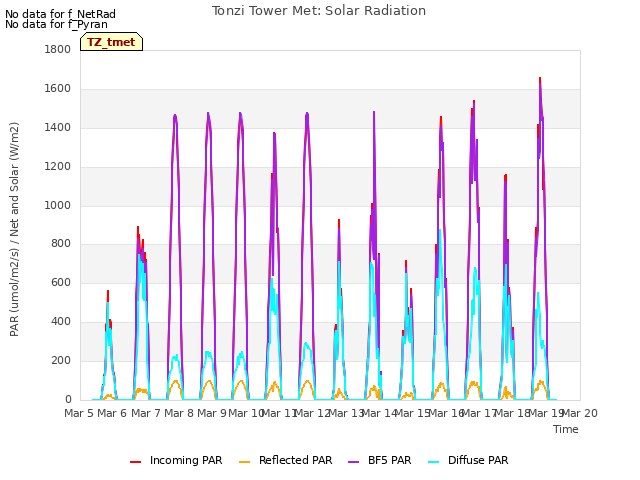Viewport: 640px width, 480px height.
Task: Click the 'No data for f_Pyran' message
Action: point(56,24)
